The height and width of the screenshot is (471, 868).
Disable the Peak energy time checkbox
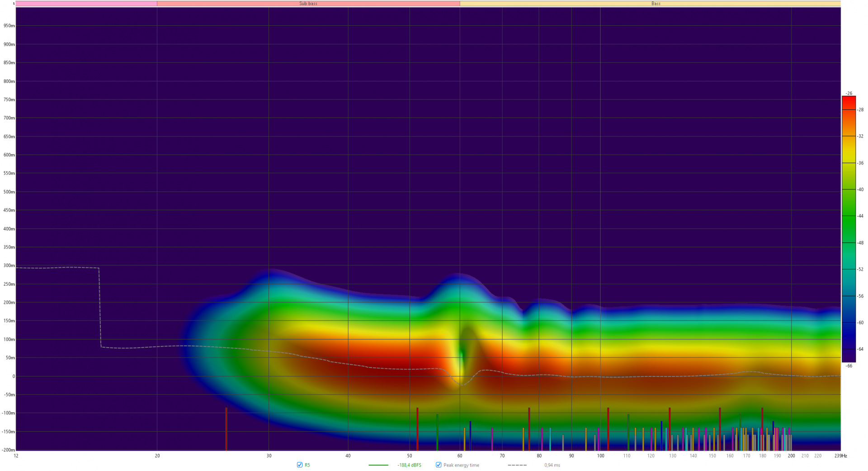point(439,465)
